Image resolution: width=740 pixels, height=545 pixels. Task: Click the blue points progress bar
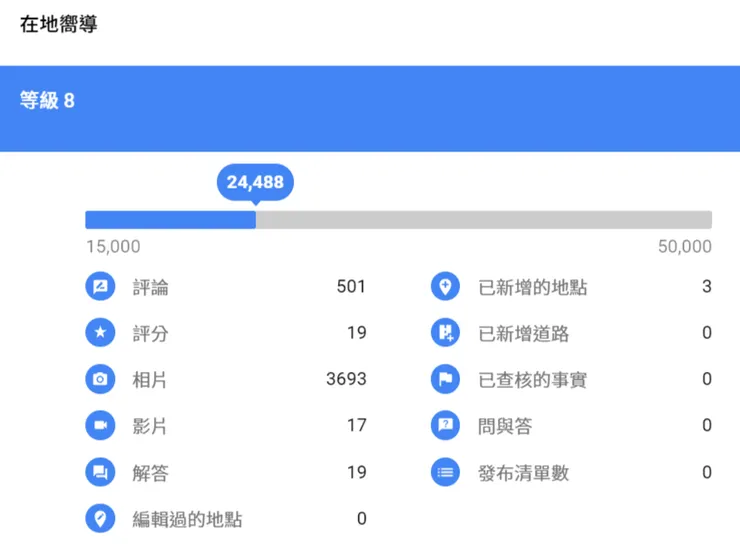[x=171, y=220]
